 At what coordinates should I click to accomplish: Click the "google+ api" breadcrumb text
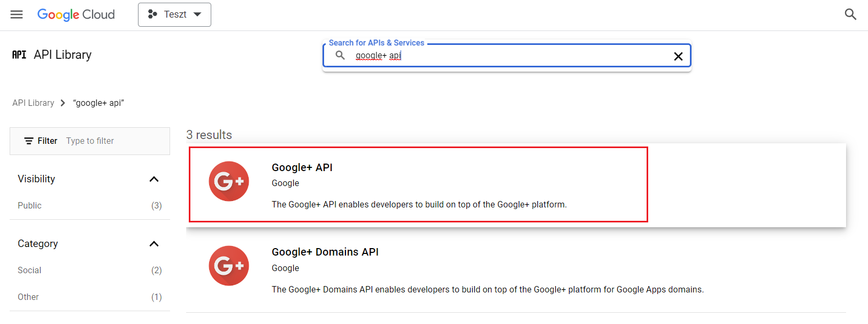(98, 103)
